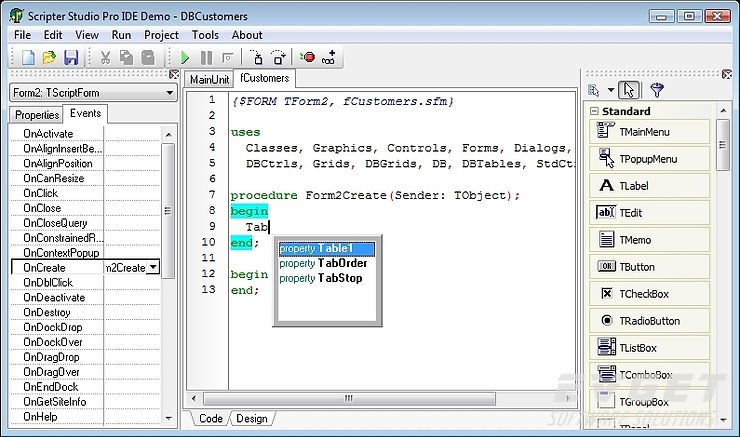Image resolution: width=740 pixels, height=437 pixels.
Task: Open the File menu
Action: 22,35
